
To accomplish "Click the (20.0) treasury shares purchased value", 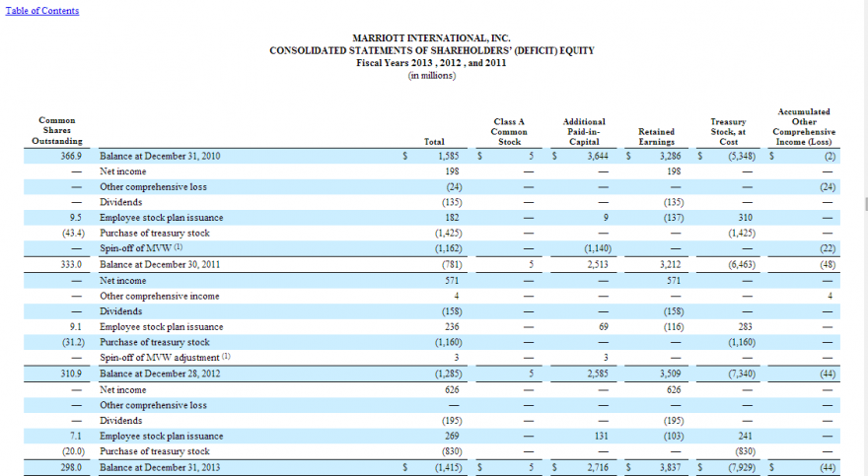I will click(x=73, y=451).
